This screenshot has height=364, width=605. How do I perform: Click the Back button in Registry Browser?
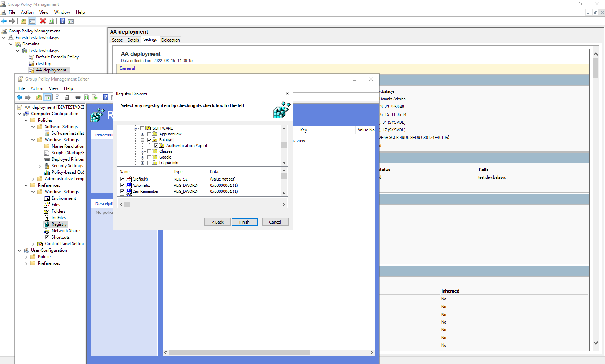click(x=217, y=222)
